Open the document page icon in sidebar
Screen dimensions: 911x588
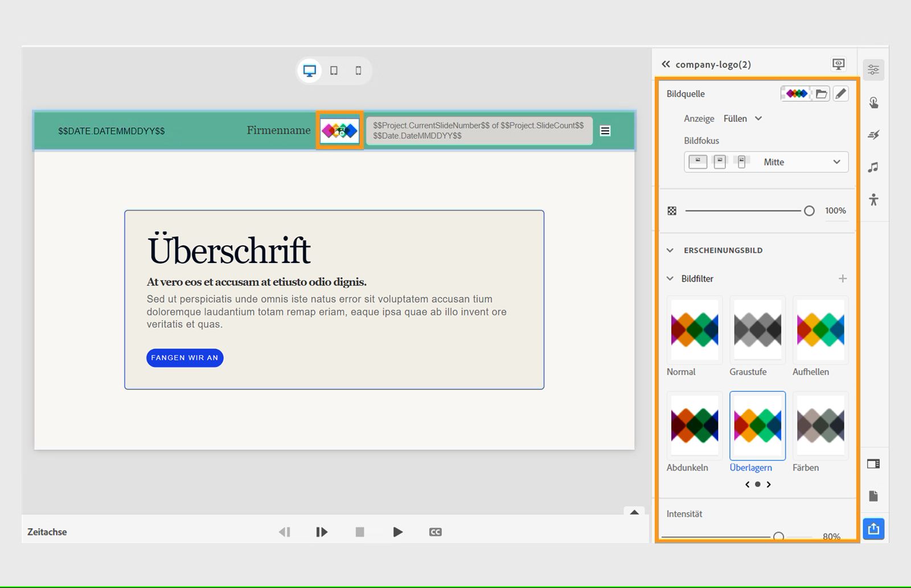tap(873, 496)
